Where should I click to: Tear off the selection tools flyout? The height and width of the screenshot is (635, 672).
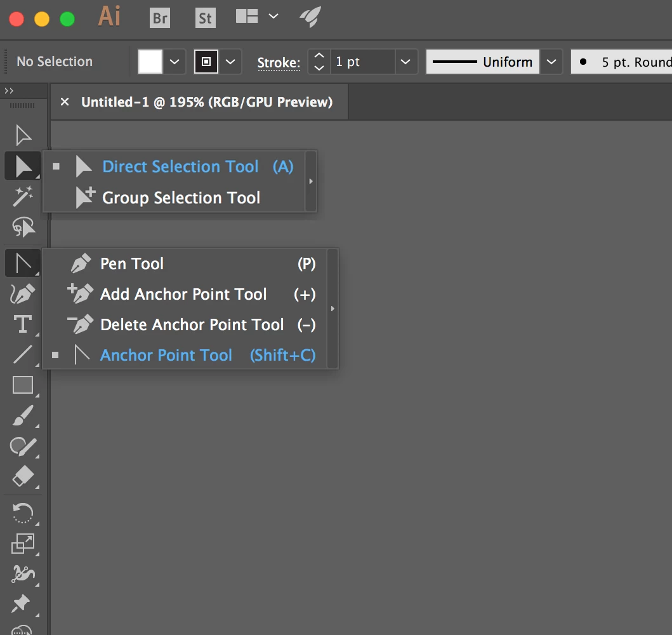[x=311, y=182]
